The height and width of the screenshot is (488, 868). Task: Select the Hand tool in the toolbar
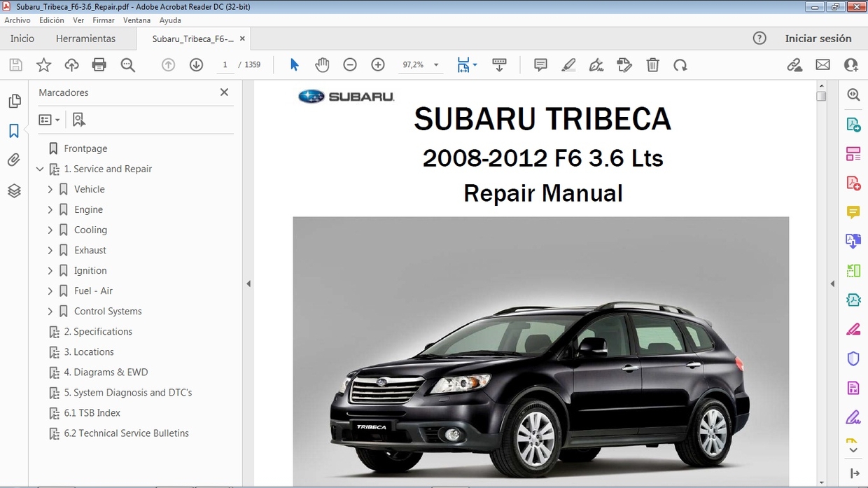click(322, 64)
